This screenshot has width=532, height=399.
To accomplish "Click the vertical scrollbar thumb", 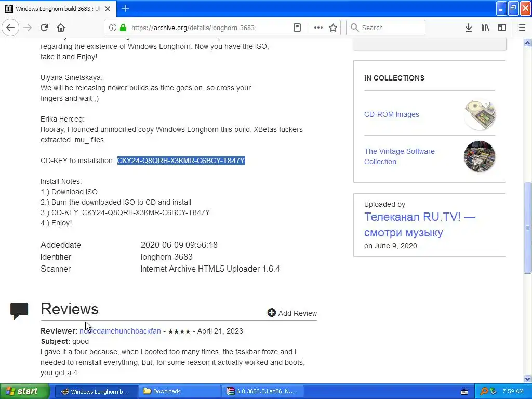I will coord(527,228).
